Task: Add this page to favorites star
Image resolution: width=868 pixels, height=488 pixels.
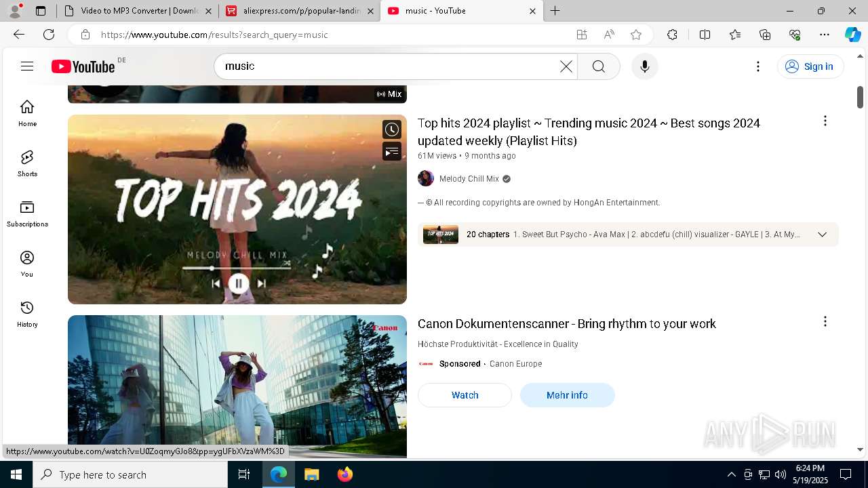Action: (636, 35)
